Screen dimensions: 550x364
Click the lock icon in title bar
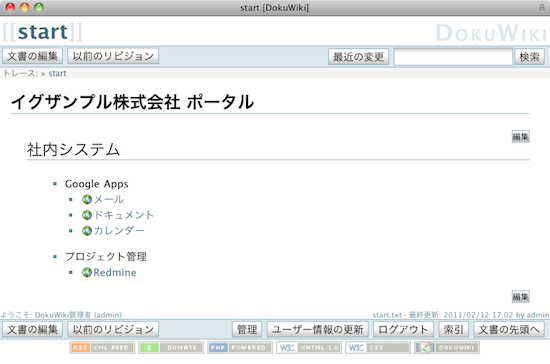coord(542,7)
